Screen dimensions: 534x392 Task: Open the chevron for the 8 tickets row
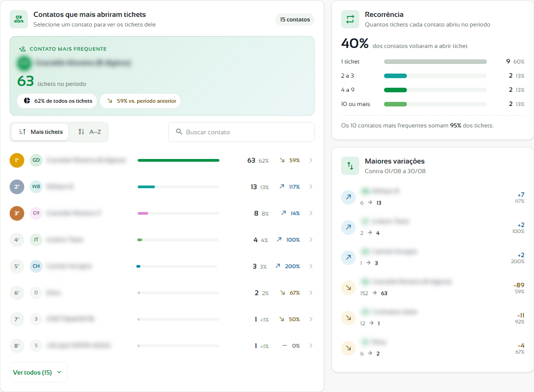[311, 213]
